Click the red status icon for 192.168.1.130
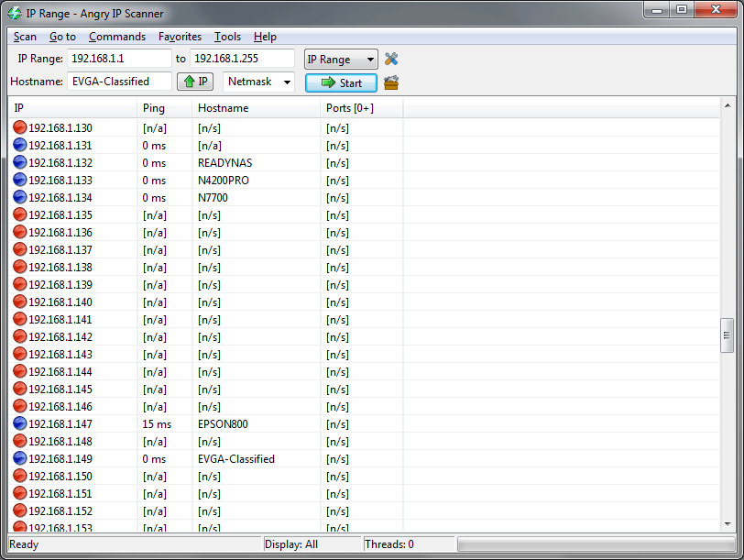The width and height of the screenshot is (744, 560). [20, 127]
